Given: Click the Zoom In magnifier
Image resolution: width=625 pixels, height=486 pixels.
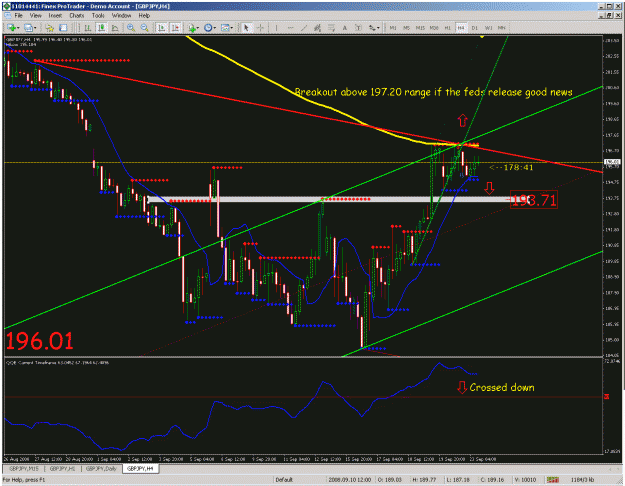Looking at the screenshot, I should coord(131,28).
